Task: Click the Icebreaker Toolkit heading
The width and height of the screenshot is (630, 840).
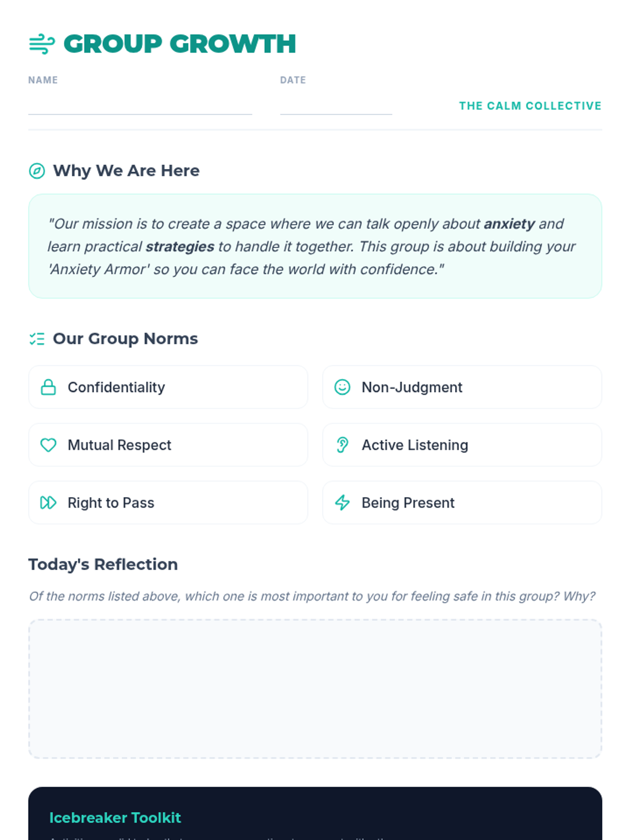Action: [115, 818]
